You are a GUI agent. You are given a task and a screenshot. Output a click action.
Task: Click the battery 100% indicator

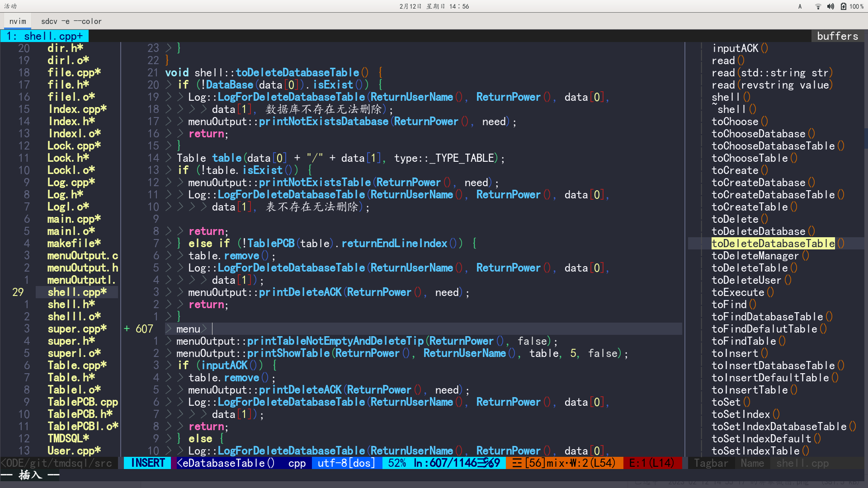pyautogui.click(x=852, y=6)
